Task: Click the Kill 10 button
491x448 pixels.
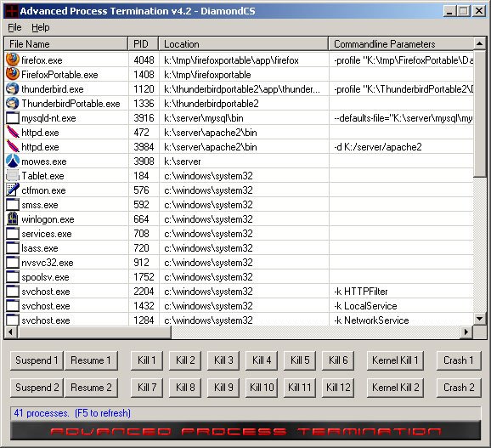Action: pyautogui.click(x=262, y=388)
